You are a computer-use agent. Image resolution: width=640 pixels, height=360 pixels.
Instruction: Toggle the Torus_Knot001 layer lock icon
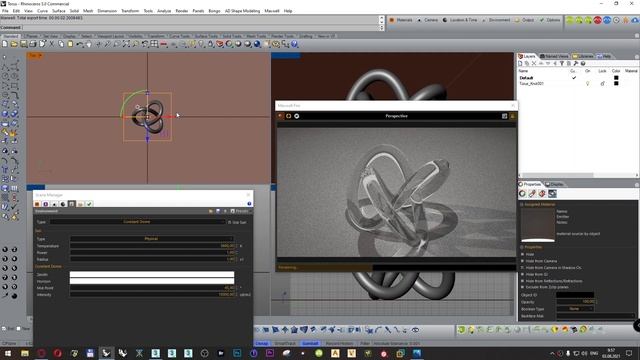click(602, 84)
